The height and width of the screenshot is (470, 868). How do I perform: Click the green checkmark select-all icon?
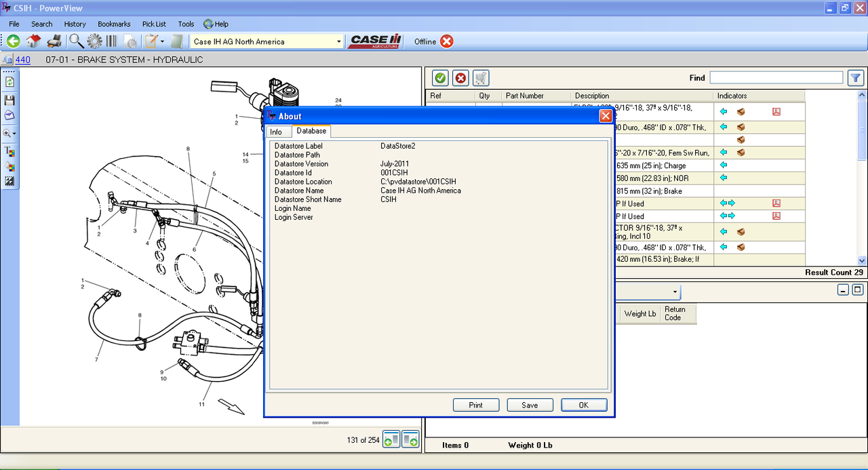pyautogui.click(x=439, y=78)
